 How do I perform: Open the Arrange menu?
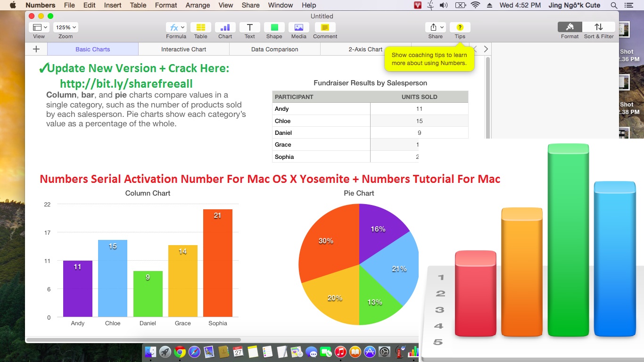click(x=197, y=5)
